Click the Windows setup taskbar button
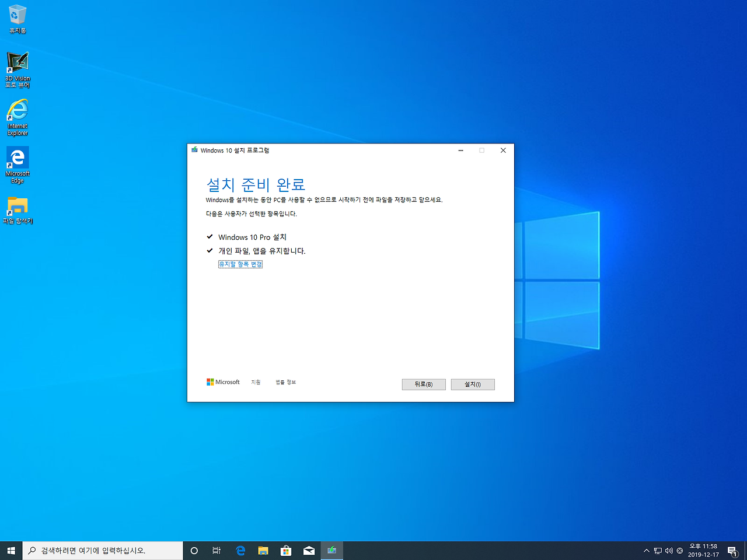747x560 pixels. [331, 551]
